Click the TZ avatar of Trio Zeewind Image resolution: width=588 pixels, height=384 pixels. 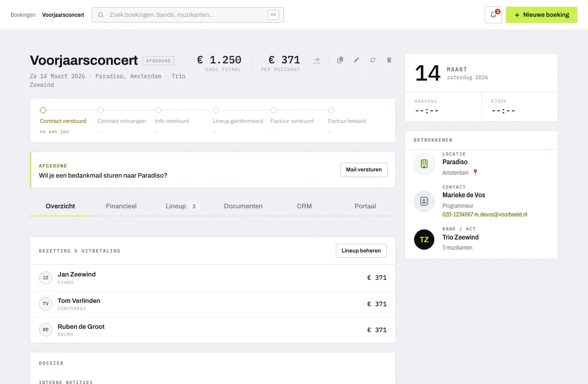coord(424,240)
